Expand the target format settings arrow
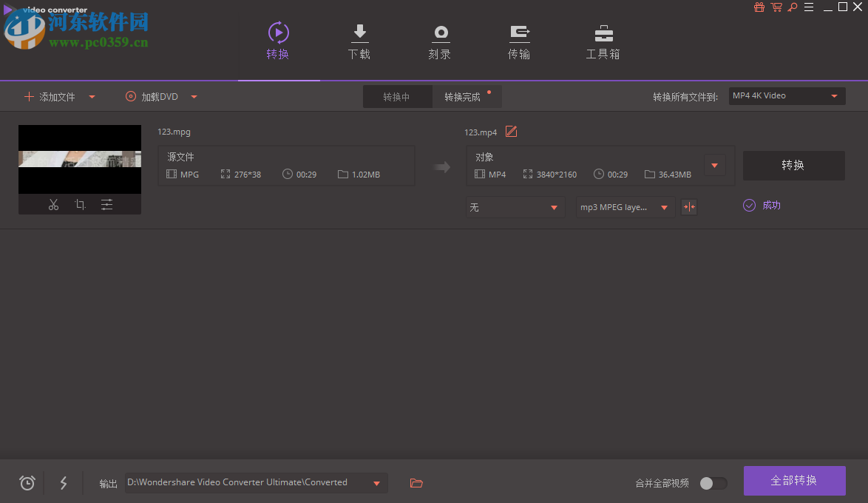The height and width of the screenshot is (503, 868). pos(715,166)
